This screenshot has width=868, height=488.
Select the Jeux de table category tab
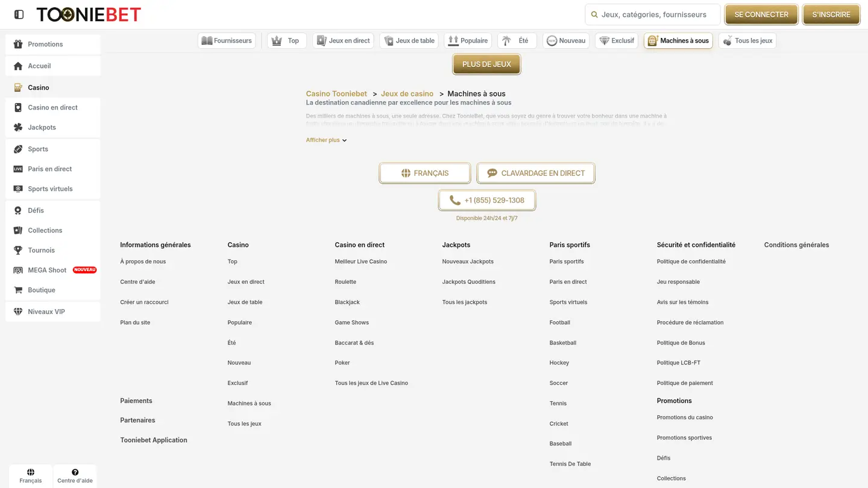pyautogui.click(x=409, y=40)
